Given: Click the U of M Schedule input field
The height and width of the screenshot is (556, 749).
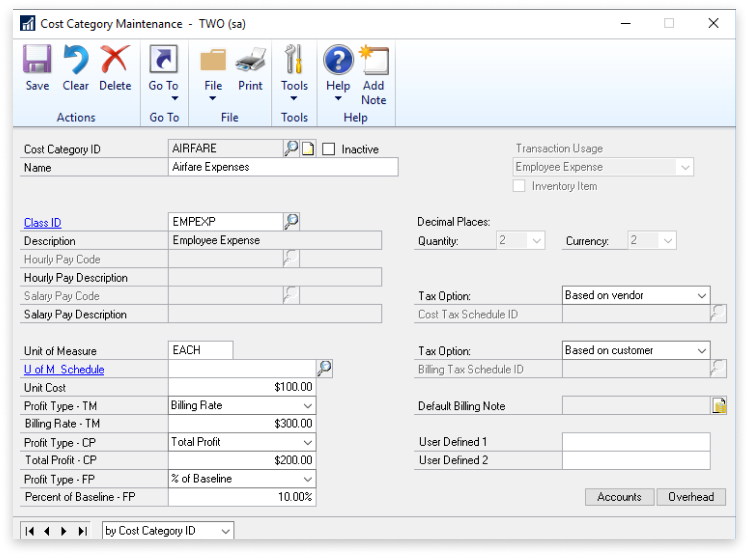Looking at the screenshot, I should pos(242,368).
